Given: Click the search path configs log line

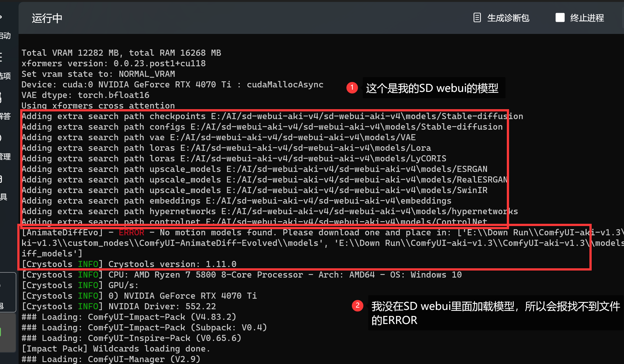Looking at the screenshot, I should (x=262, y=127).
